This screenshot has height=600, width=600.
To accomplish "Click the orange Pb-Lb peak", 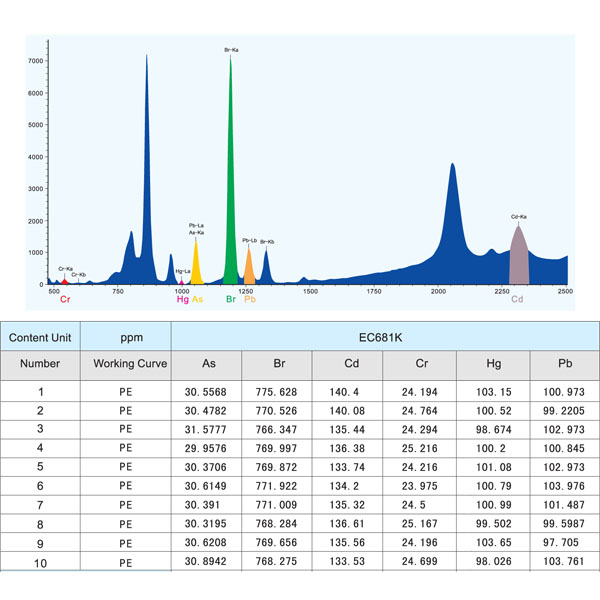I will (249, 268).
